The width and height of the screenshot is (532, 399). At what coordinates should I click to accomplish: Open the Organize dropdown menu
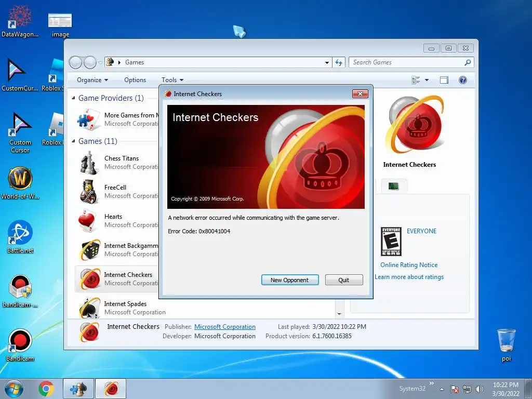(92, 80)
